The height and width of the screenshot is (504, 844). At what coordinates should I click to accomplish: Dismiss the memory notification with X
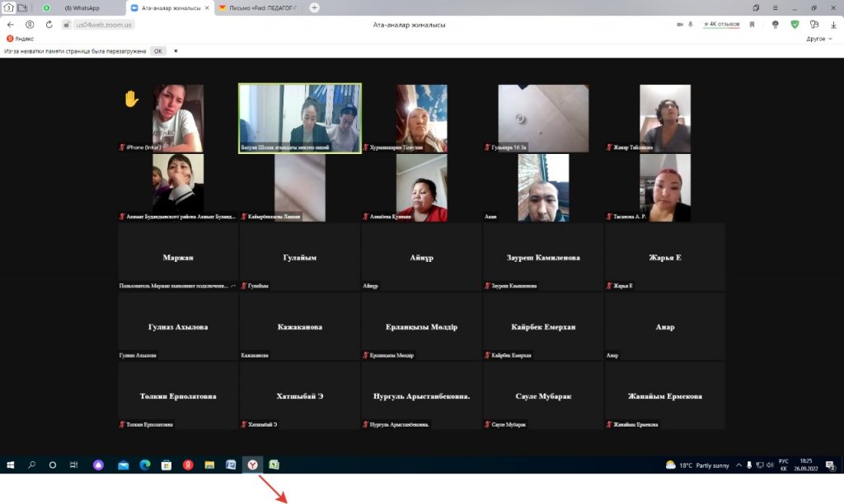pos(175,51)
